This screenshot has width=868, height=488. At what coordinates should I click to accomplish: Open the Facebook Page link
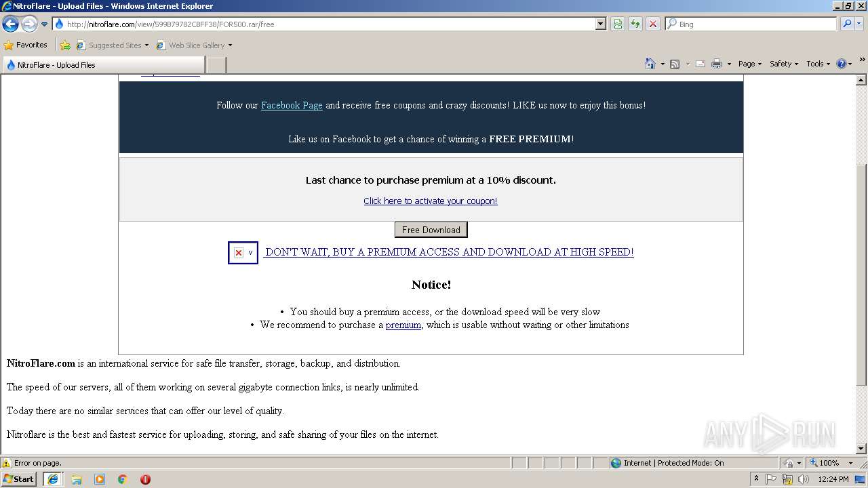(x=292, y=105)
